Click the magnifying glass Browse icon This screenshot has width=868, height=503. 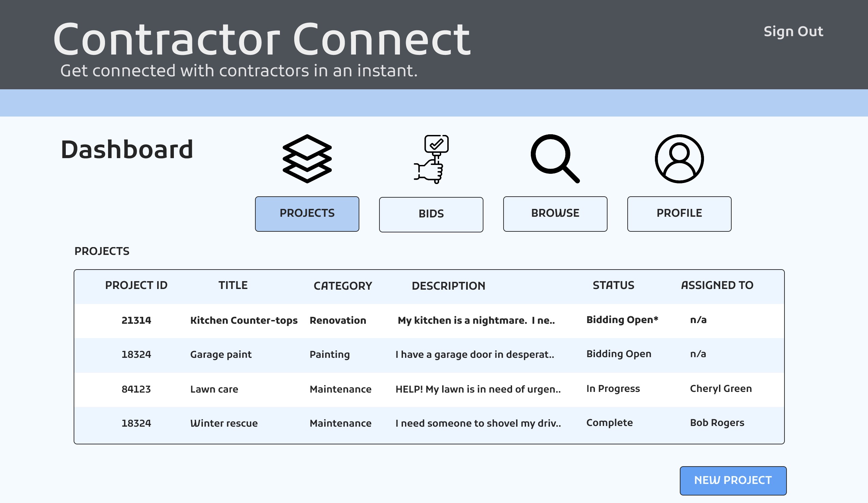pos(555,159)
